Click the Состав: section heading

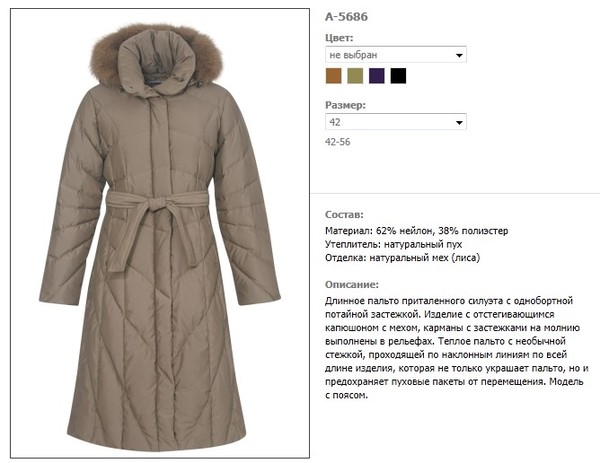click(x=344, y=214)
